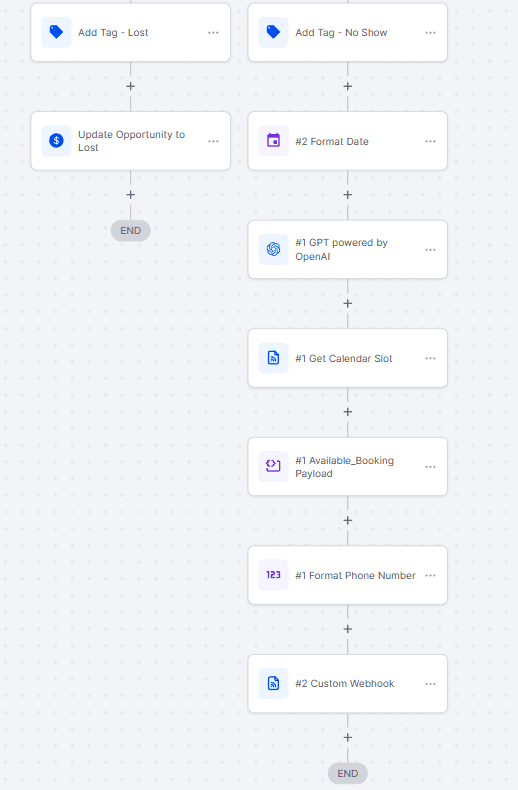Image resolution: width=518 pixels, height=790 pixels.
Task: Open options menu for Add Tag - No Show
Action: (430, 33)
